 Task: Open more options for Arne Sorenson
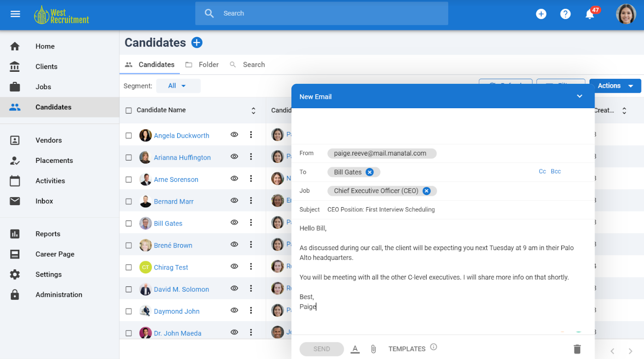251,179
